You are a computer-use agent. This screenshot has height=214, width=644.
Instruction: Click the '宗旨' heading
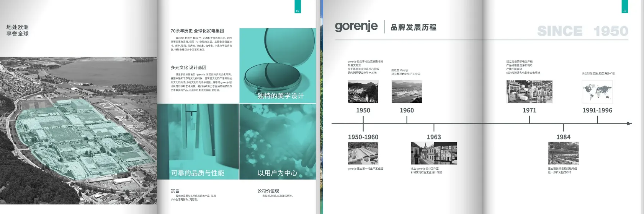(x=175, y=191)
